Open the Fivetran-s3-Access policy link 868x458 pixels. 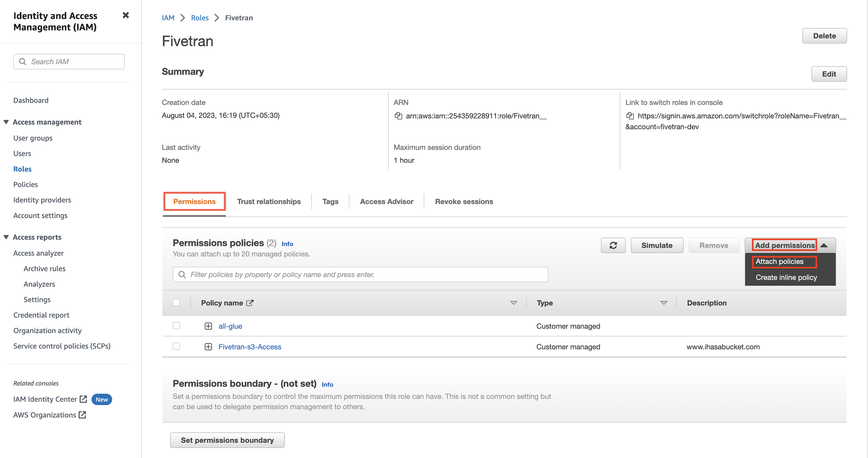pos(250,346)
